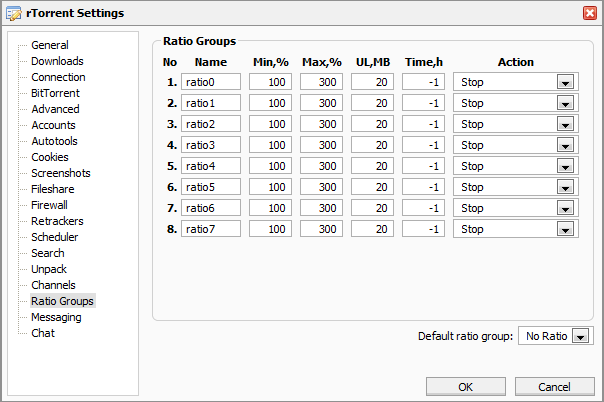
Task: Open the Action dropdown for ratio3
Action: (566, 145)
